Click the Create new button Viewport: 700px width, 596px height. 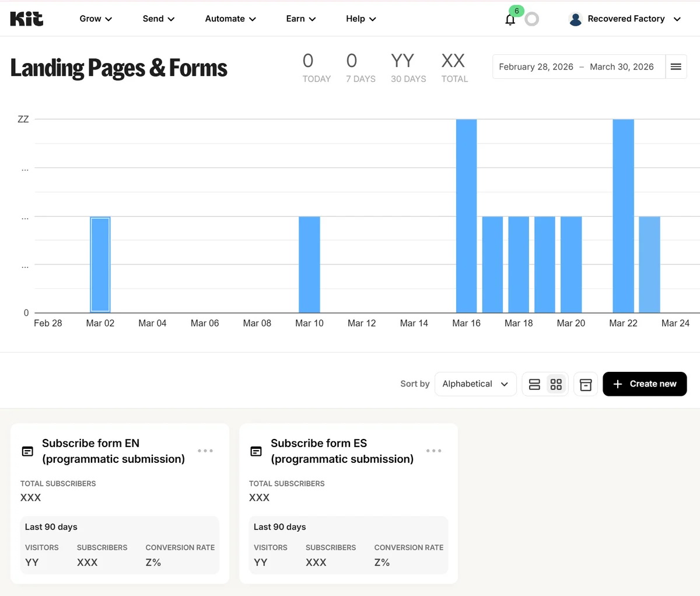[645, 384]
